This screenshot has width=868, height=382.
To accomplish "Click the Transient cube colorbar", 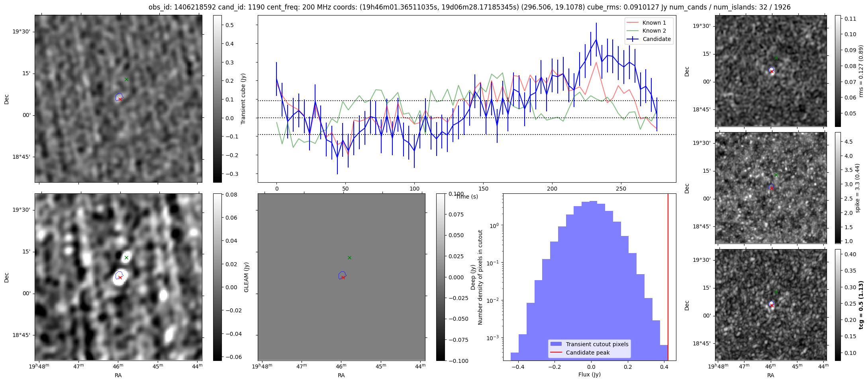I will pos(217,99).
